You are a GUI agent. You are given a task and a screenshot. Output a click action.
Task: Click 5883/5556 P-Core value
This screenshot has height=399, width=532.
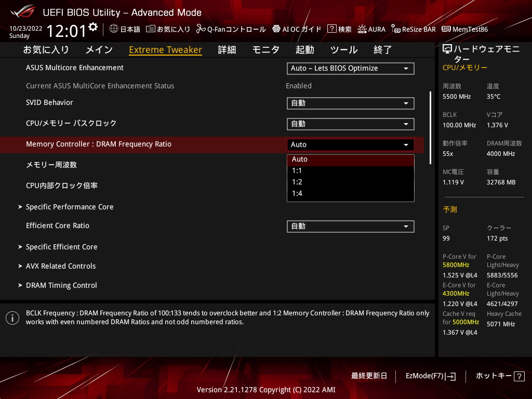point(502,275)
